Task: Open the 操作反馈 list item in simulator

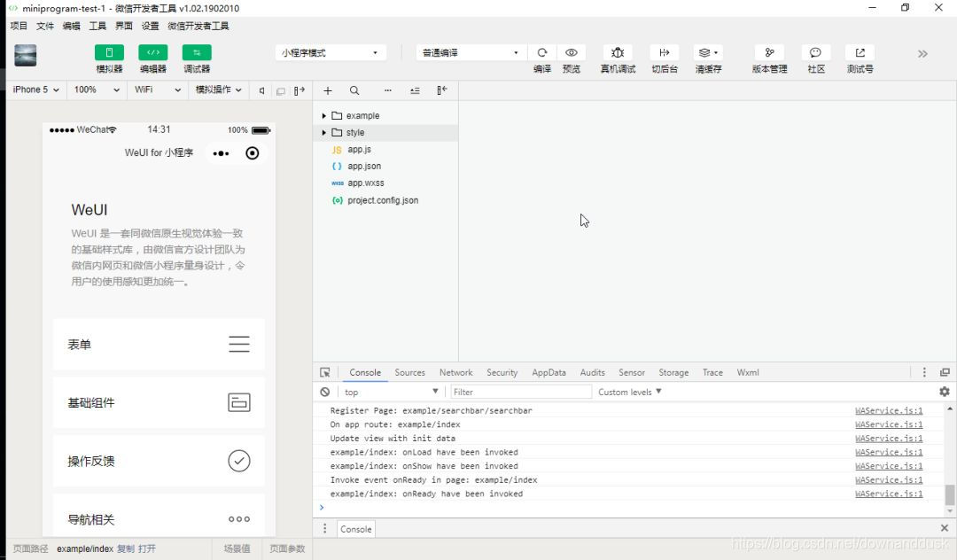Action: click(159, 461)
